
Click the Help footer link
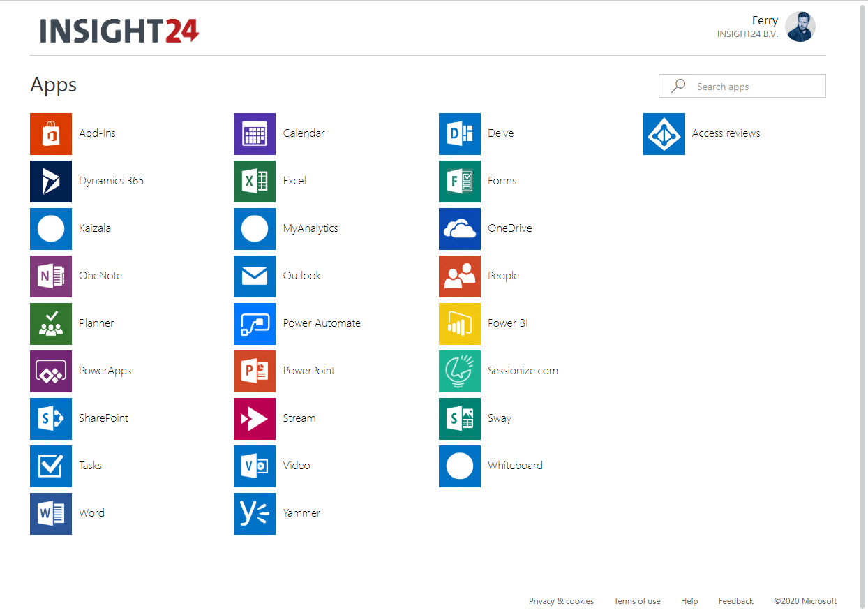(689, 601)
